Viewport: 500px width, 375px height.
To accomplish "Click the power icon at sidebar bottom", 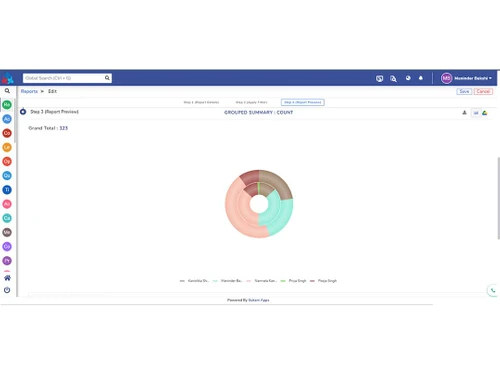I will [7, 290].
